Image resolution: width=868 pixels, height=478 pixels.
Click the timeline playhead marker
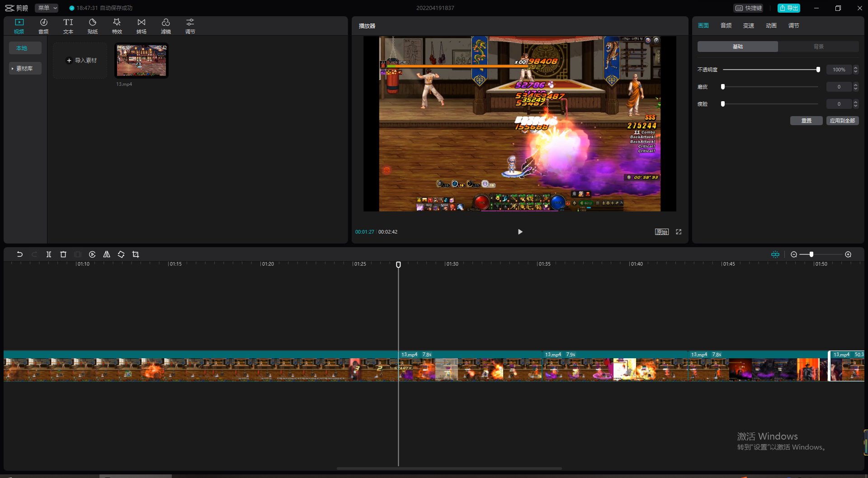[x=398, y=265]
